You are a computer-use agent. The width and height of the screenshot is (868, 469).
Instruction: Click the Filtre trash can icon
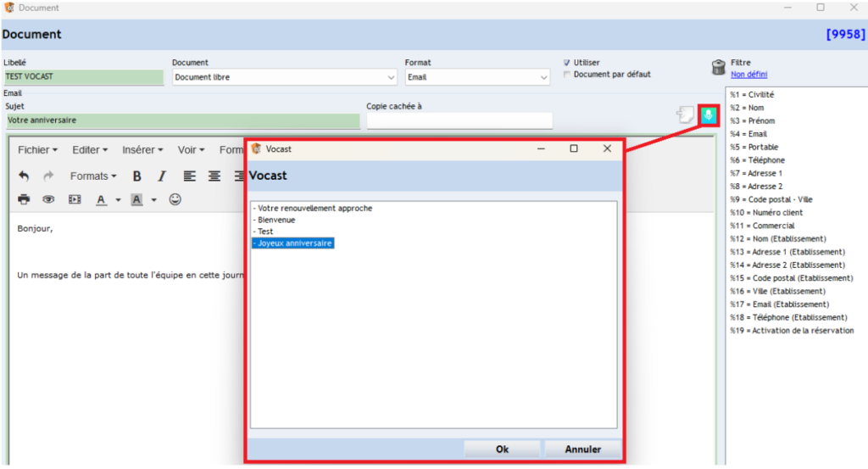coord(717,68)
